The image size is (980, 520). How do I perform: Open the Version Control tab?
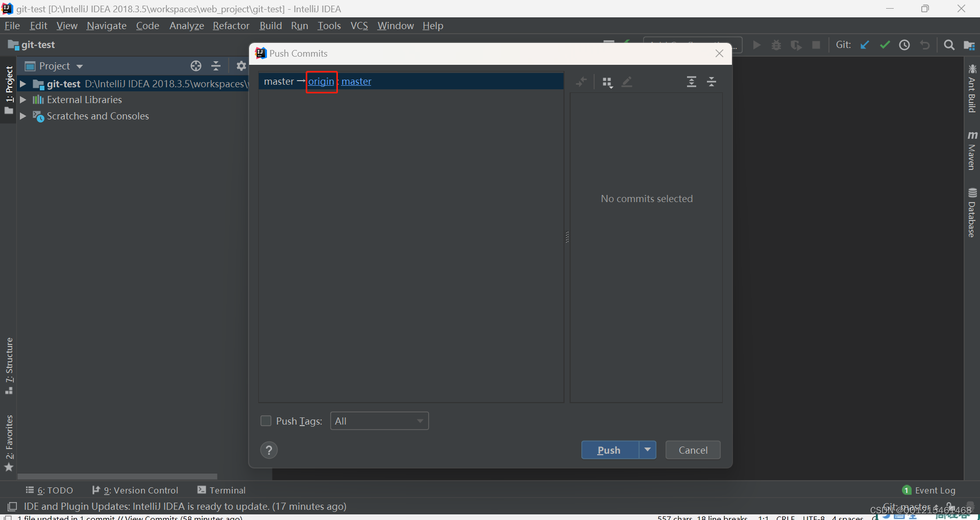135,490
